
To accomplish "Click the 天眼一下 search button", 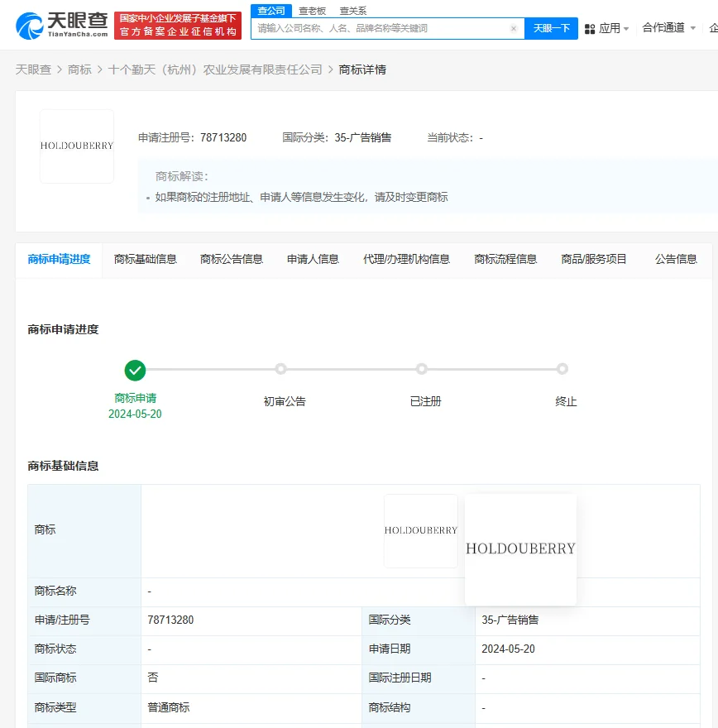I will (551, 27).
